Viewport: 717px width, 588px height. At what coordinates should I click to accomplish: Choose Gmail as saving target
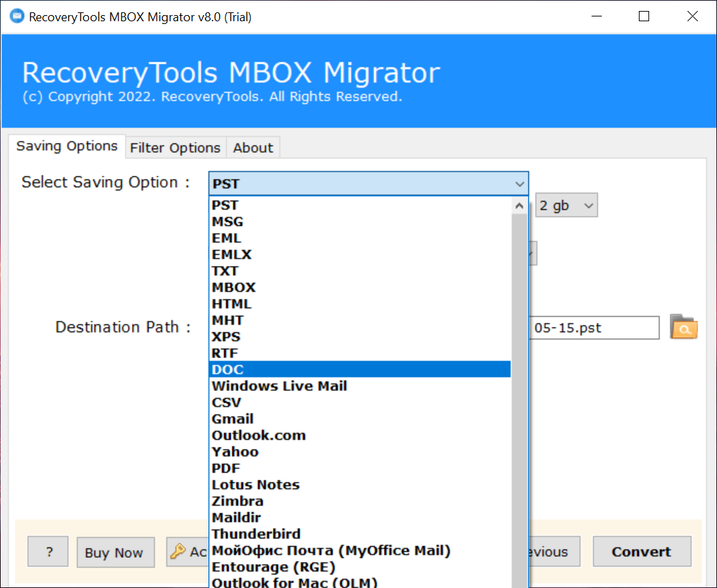[x=360, y=419]
